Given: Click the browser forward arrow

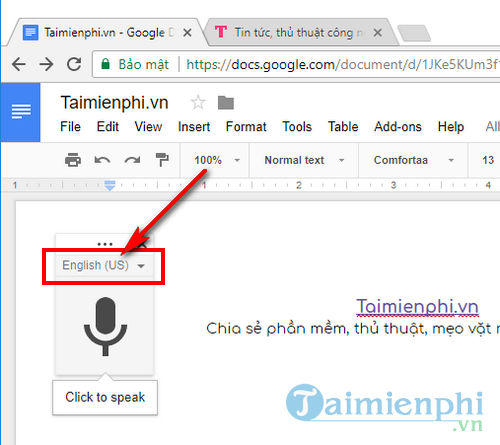Looking at the screenshot, I should point(46,64).
